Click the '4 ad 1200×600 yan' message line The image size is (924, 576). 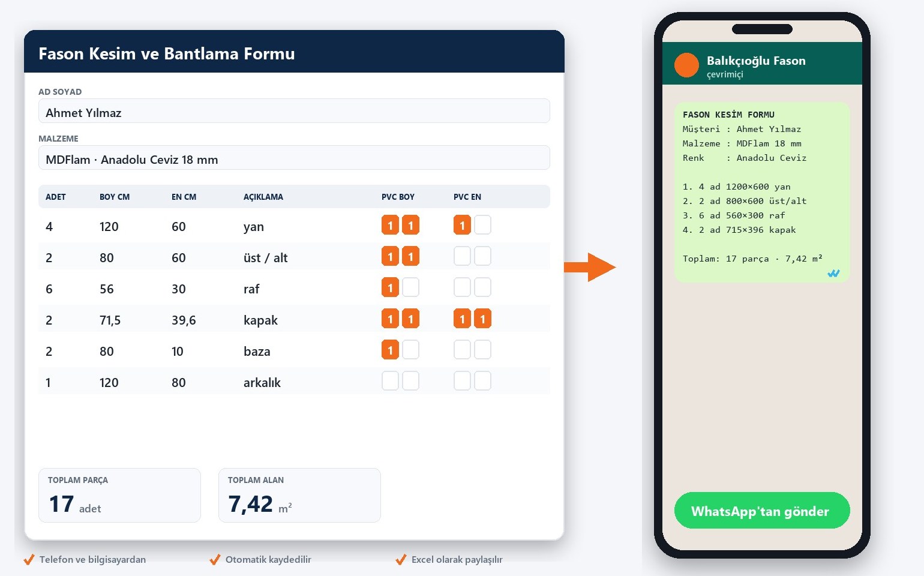pyautogui.click(x=737, y=187)
